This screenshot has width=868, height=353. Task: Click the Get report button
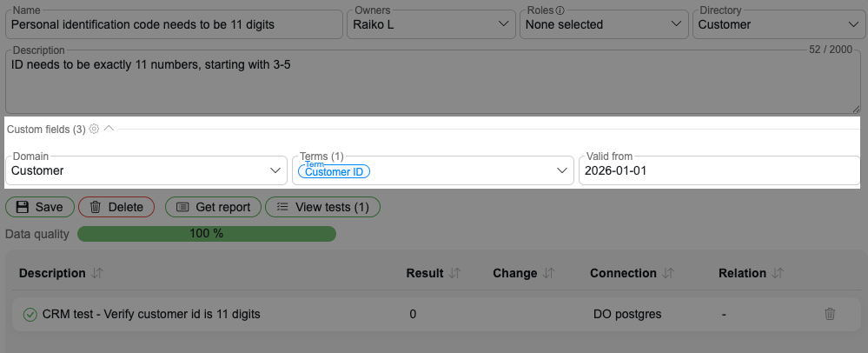point(213,207)
